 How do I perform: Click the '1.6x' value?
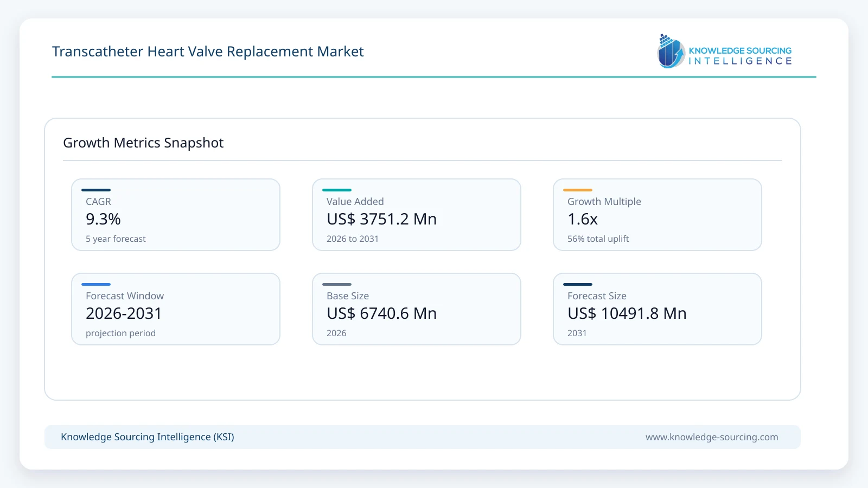[x=583, y=219]
